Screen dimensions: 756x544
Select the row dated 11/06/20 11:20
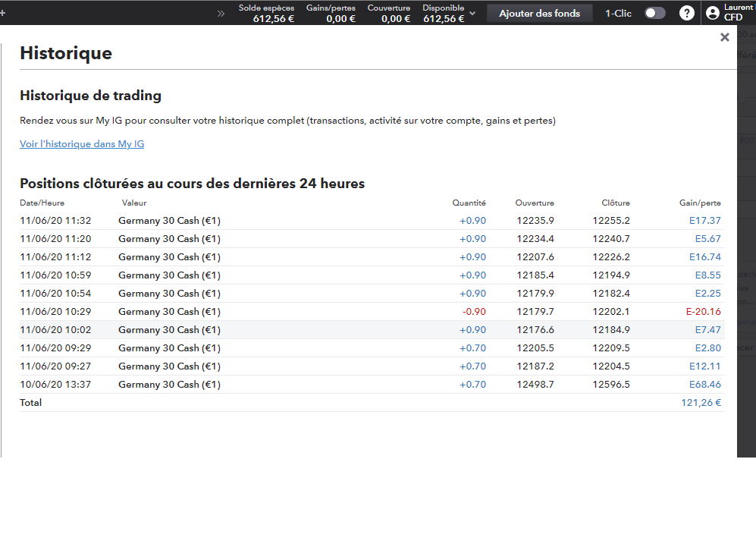click(372, 239)
